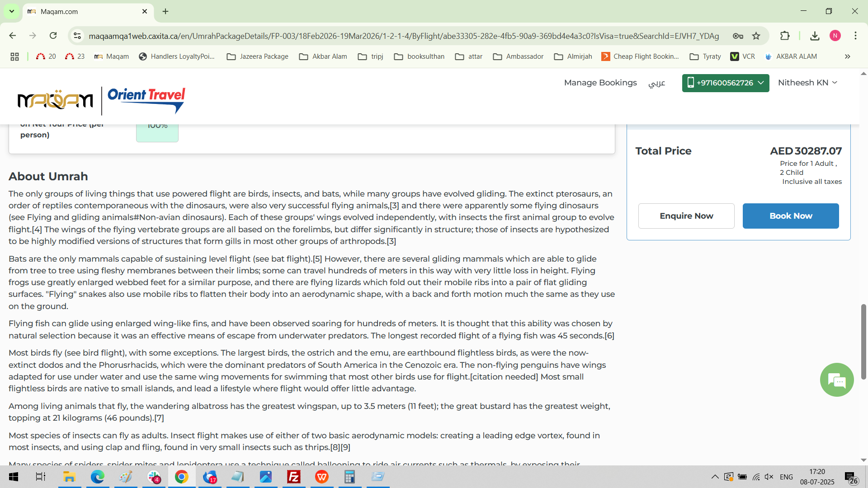The width and height of the screenshot is (868, 488).
Task: Click the Maqam logo
Action: (x=55, y=100)
